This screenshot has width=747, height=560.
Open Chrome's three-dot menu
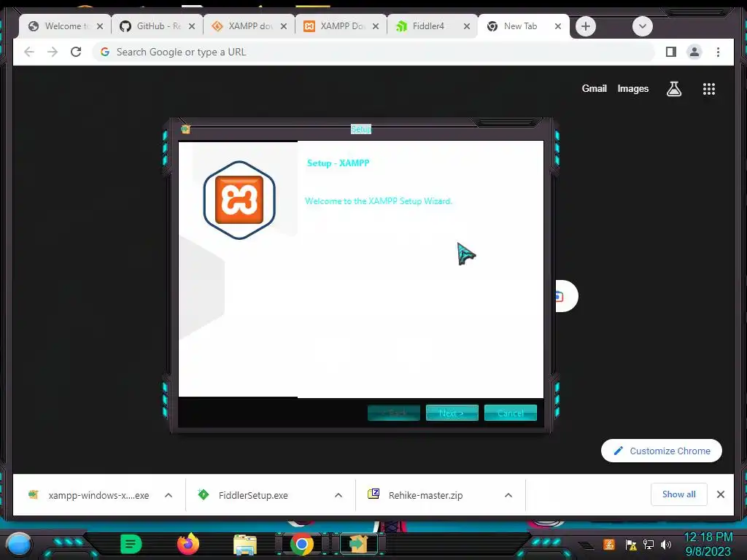click(x=718, y=52)
